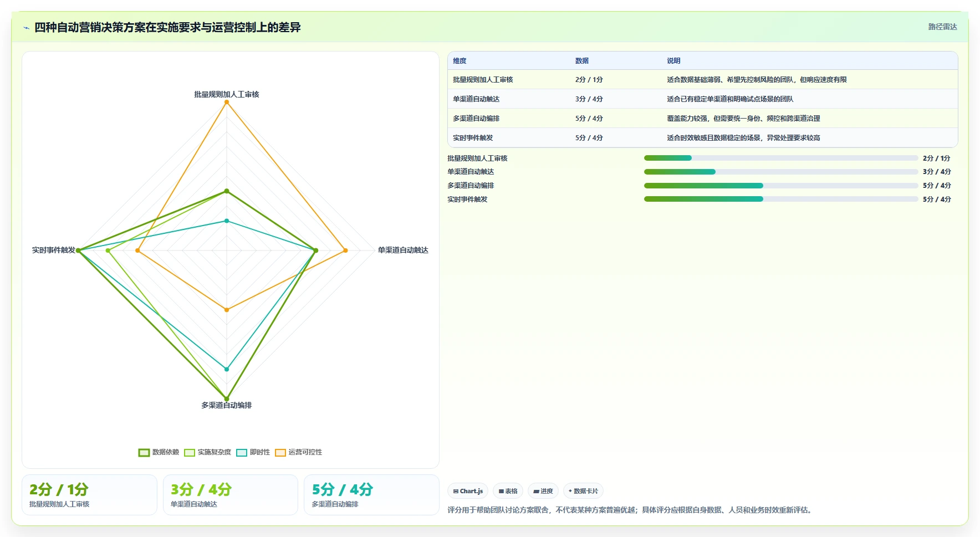Click radar axis label 多渠道自动编排

pos(226,406)
